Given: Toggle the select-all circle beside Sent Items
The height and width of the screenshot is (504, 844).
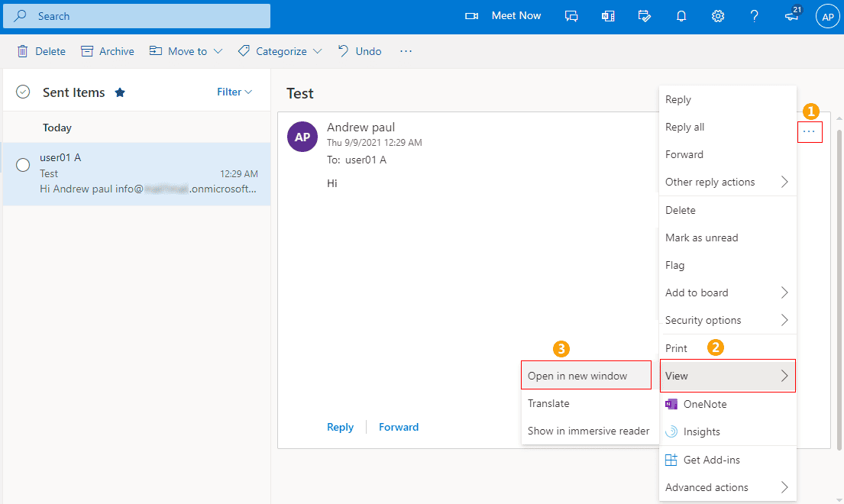Looking at the screenshot, I should (x=23, y=92).
